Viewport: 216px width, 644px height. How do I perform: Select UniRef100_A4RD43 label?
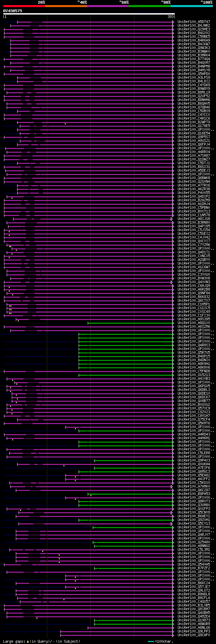click(x=194, y=435)
